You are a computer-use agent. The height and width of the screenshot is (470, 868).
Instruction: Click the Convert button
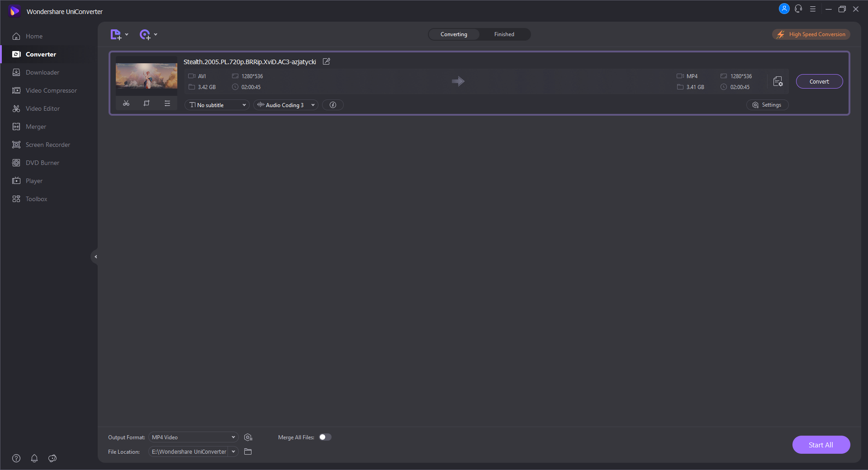pos(819,81)
